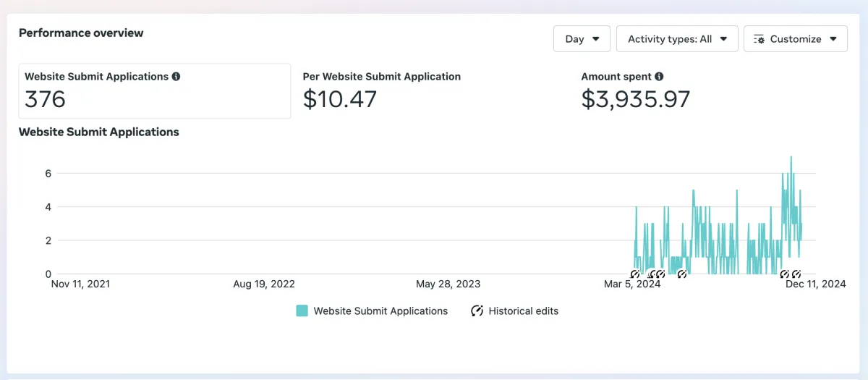Click the info icon next to Amount spent
Image resolution: width=868 pixels, height=380 pixels.
[659, 76]
